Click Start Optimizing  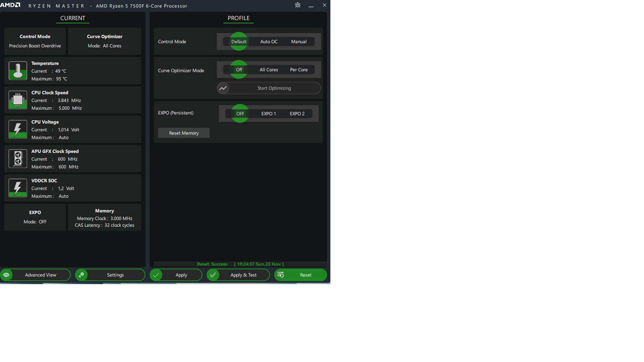269,88
